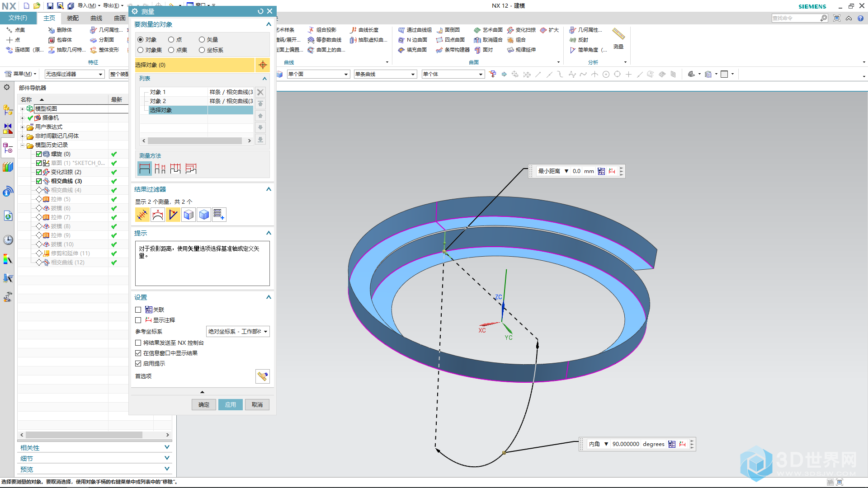Screen dimensions: 868x488
Task: Enable the 关联 checkbox
Action: click(138, 310)
